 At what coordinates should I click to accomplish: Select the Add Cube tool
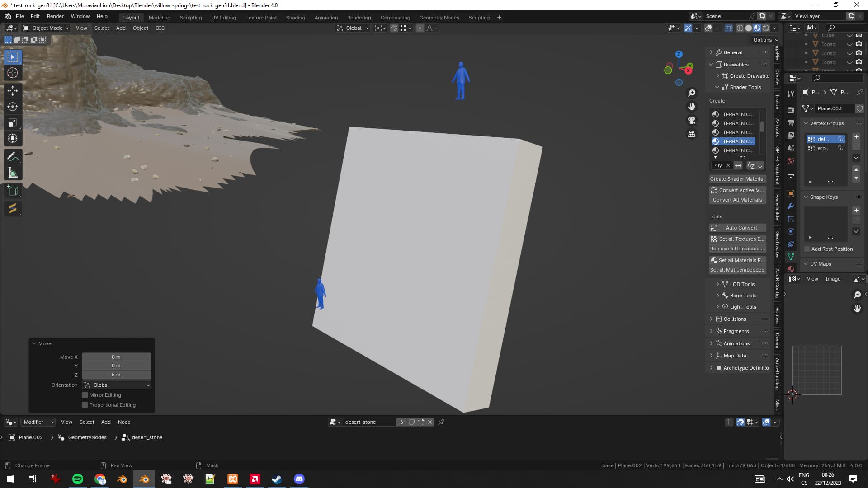point(13,191)
